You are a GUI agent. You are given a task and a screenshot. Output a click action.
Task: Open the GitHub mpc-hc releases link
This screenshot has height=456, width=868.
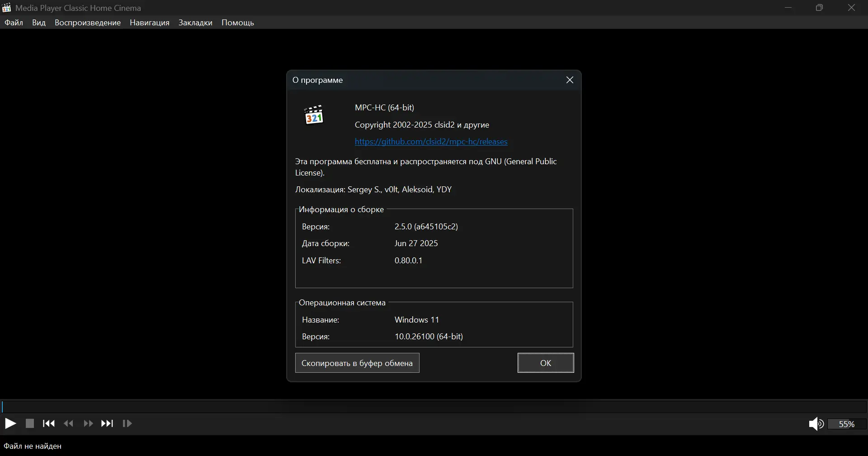click(x=431, y=142)
